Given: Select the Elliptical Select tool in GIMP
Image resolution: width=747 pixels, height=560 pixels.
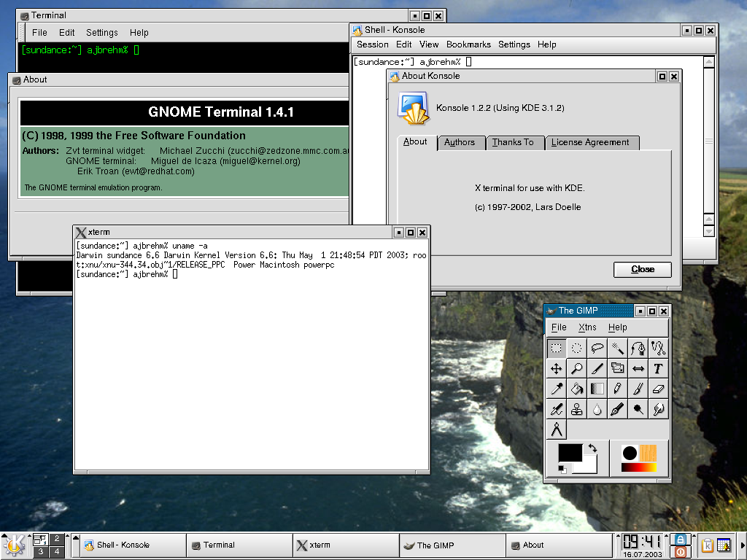Looking at the screenshot, I should click(577, 348).
